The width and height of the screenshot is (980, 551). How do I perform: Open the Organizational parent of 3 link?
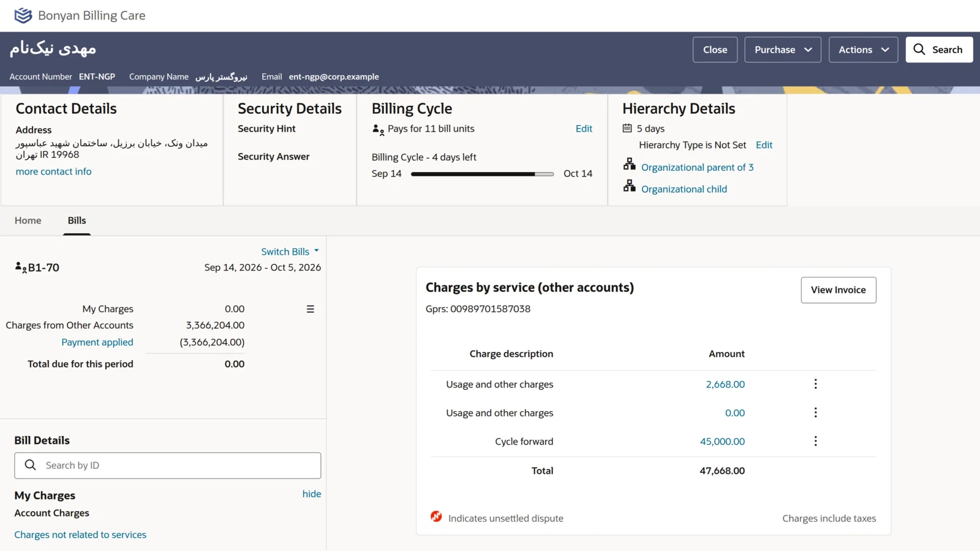pyautogui.click(x=698, y=167)
